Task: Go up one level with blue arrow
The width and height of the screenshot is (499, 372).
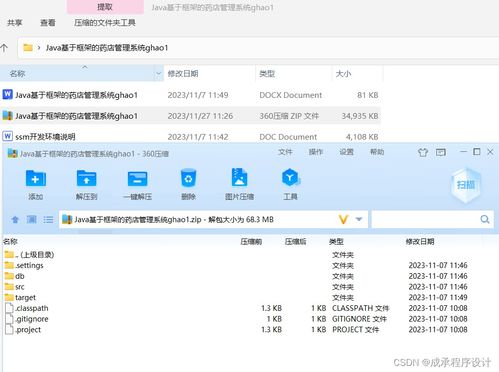Action: 15,219
